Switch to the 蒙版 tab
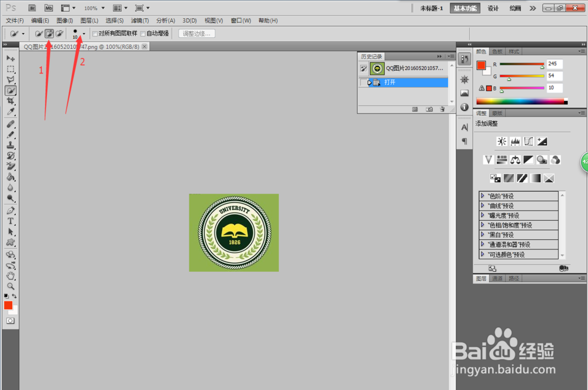 point(497,114)
